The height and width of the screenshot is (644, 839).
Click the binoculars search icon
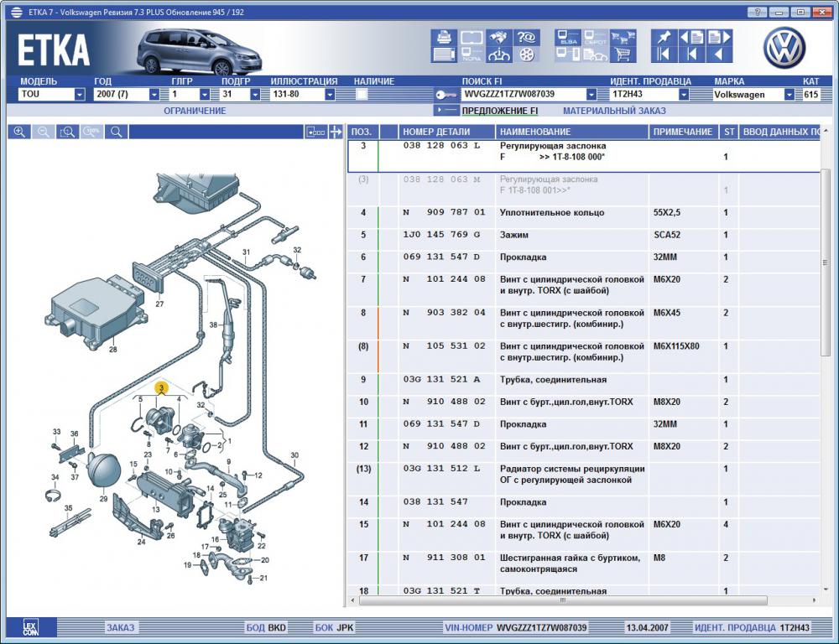pyautogui.click(x=499, y=38)
